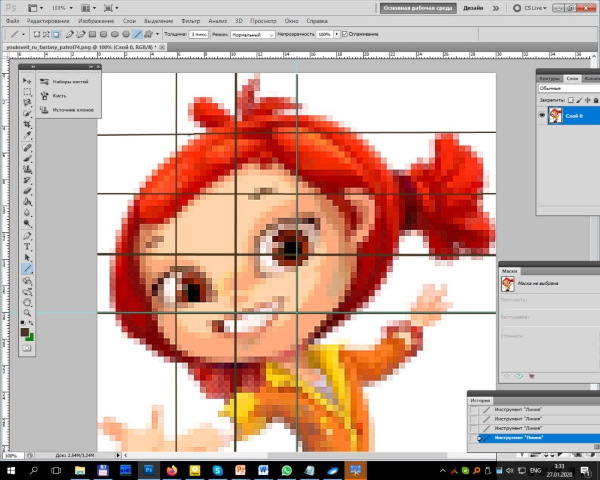Switch to the Контуры tab
This screenshot has width=600, height=480.
549,78
